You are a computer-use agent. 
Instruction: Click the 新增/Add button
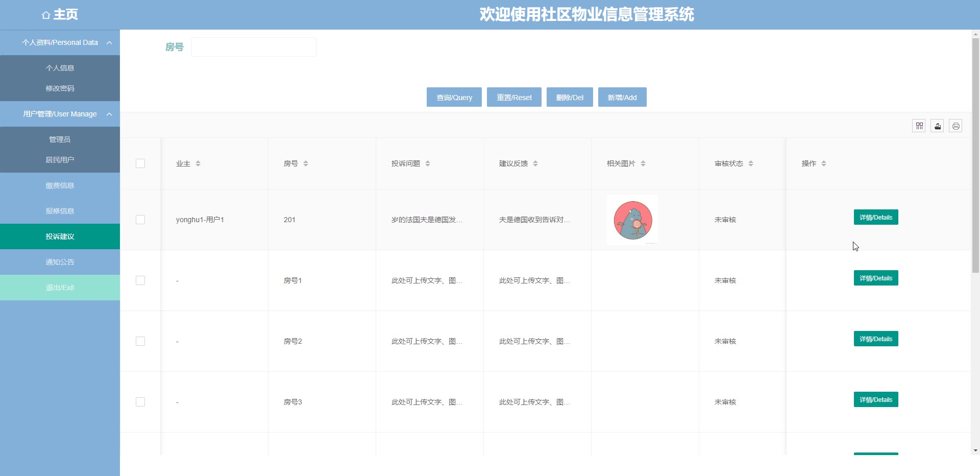coord(622,97)
